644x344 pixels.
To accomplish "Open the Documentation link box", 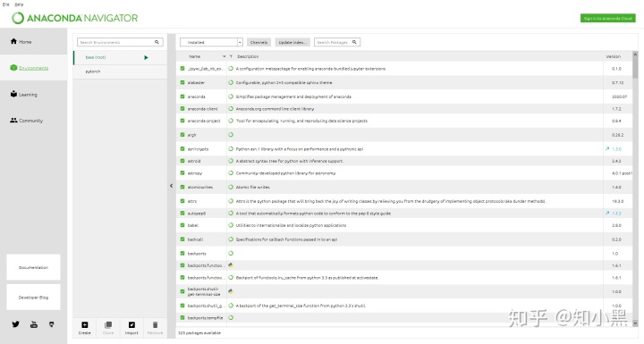I will click(x=33, y=267).
